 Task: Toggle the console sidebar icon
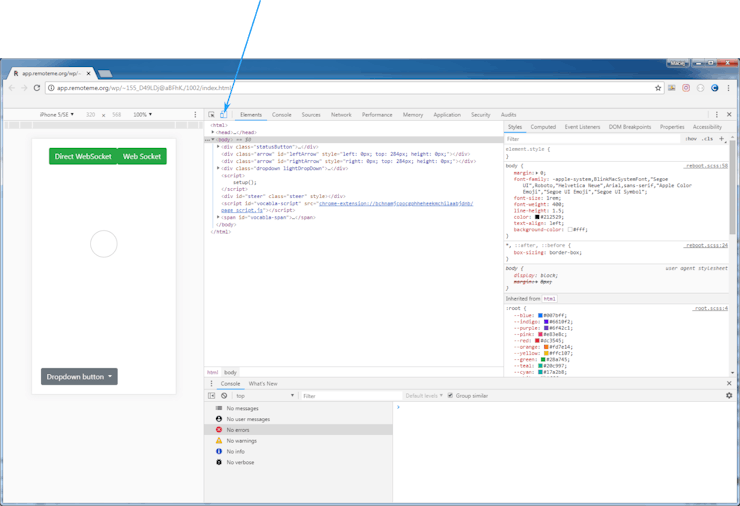(x=211, y=396)
